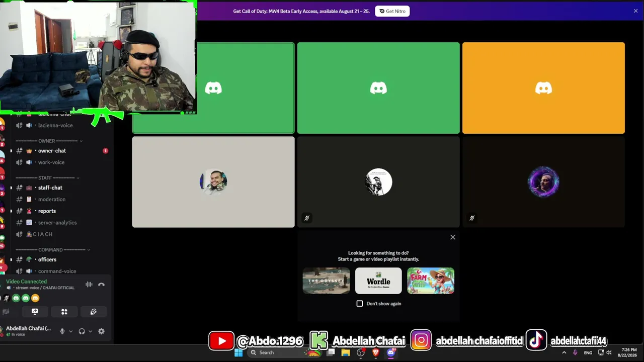
Task: Check the 'Don't show again' box
Action: point(360,304)
